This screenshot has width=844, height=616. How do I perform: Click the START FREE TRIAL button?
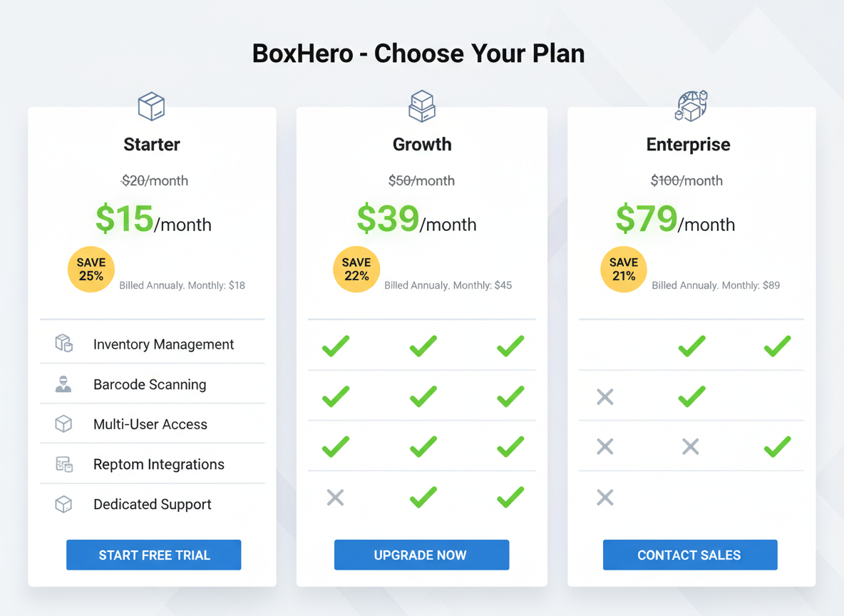tap(153, 555)
